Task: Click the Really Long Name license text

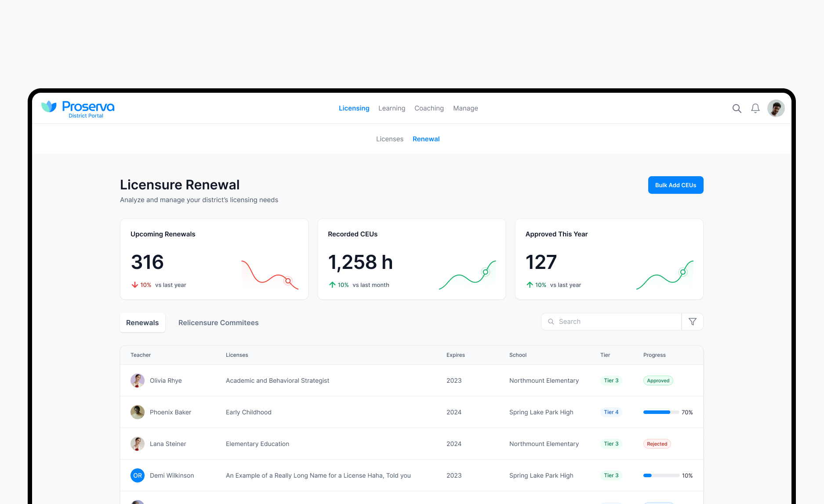Action: click(318, 475)
